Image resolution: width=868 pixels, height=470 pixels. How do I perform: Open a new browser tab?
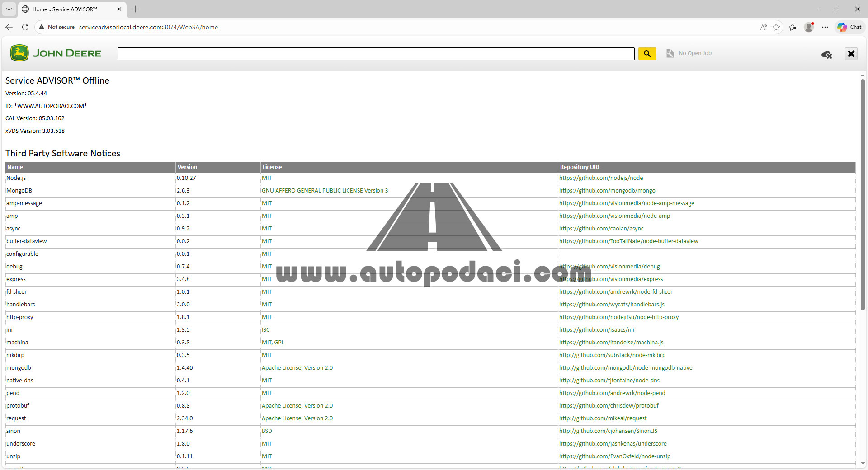coord(136,9)
